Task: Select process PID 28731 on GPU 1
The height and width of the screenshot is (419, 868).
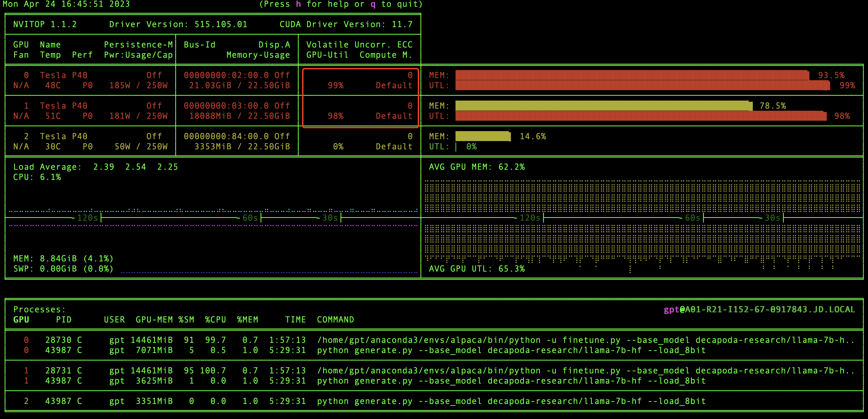Action: pyautogui.click(x=58, y=371)
